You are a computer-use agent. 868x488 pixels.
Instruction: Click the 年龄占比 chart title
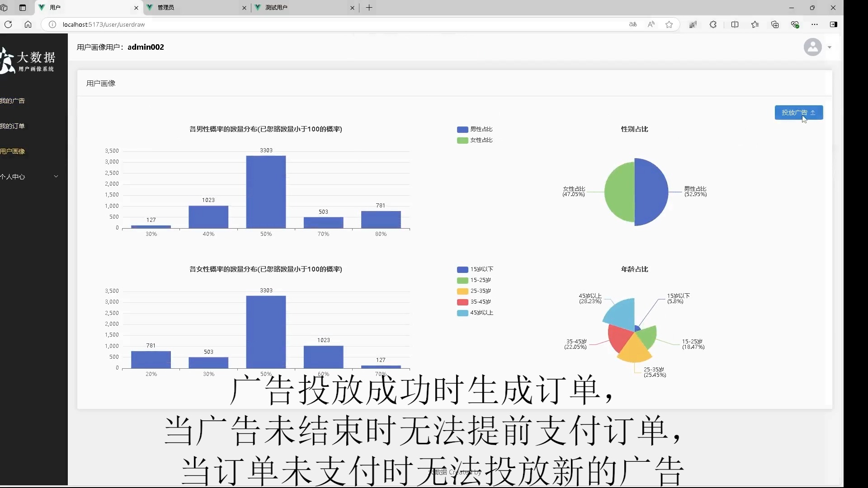point(634,269)
